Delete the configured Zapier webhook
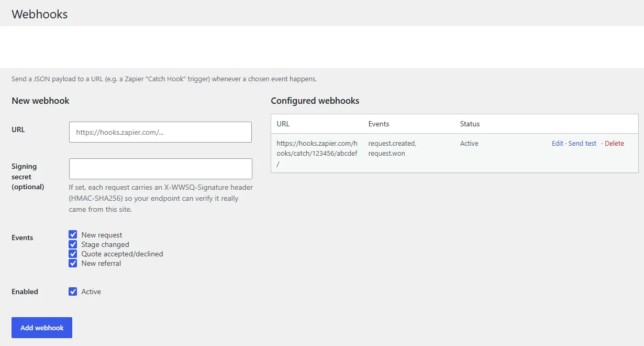Screen dimensions: 644x346 (614, 143)
